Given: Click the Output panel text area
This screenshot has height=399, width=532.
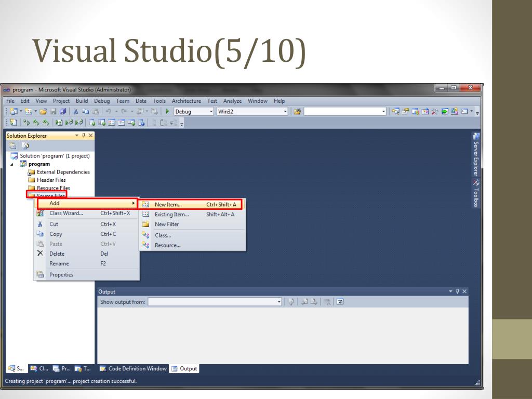Looking at the screenshot, I should tap(283, 336).
